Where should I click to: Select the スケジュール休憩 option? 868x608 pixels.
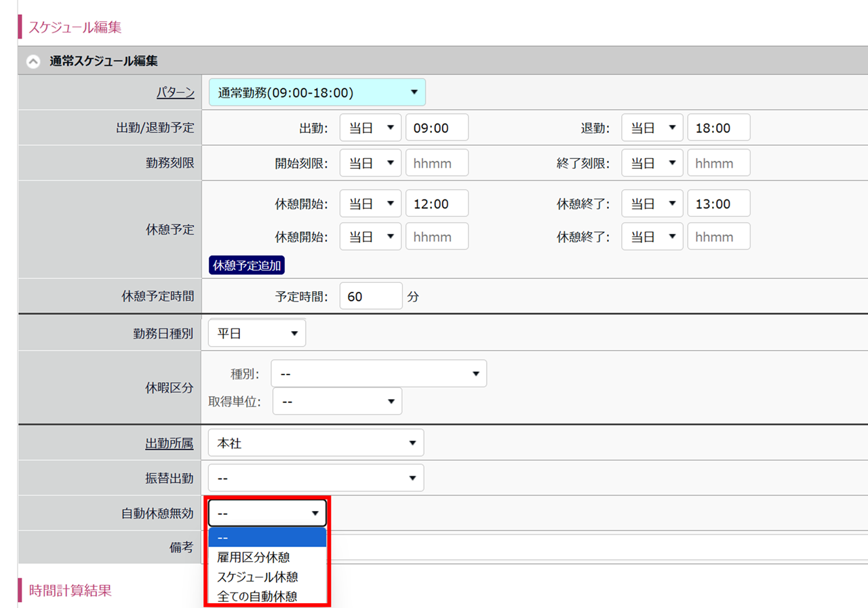267,577
